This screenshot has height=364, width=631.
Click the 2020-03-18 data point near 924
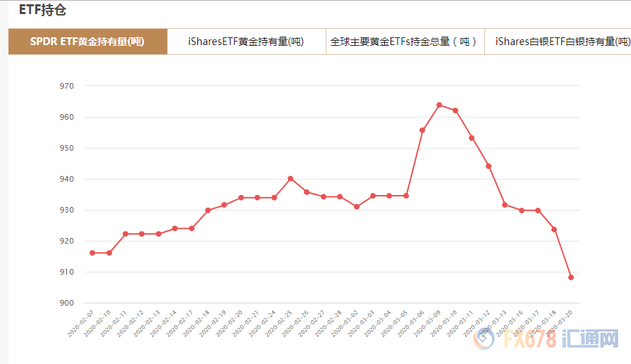tap(554, 230)
